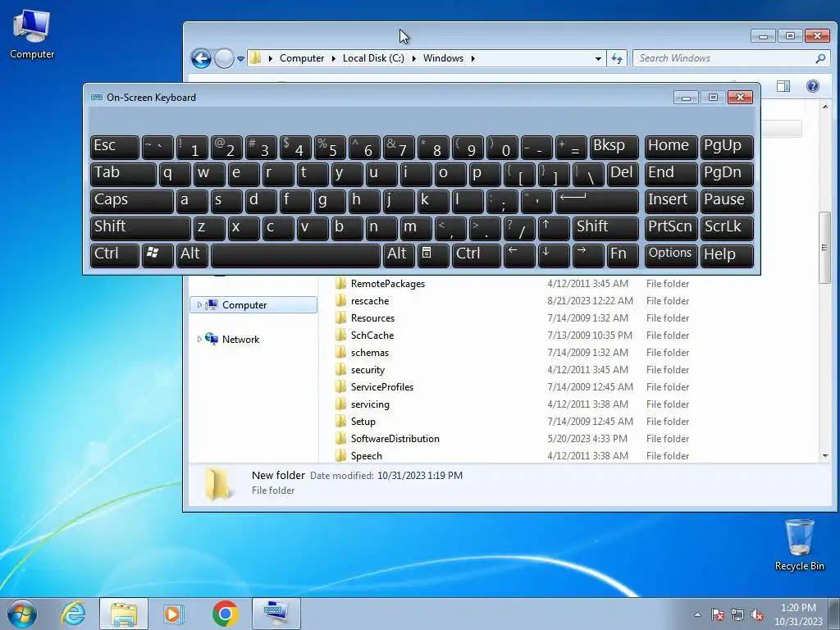Open the address bar history dropdown
Image resolution: width=840 pixels, height=630 pixels.
[x=598, y=58]
